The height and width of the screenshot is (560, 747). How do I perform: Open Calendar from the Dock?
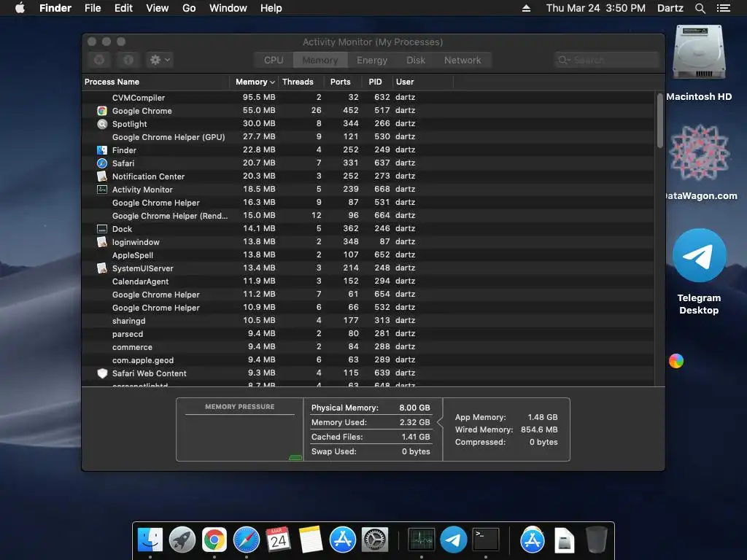point(278,540)
